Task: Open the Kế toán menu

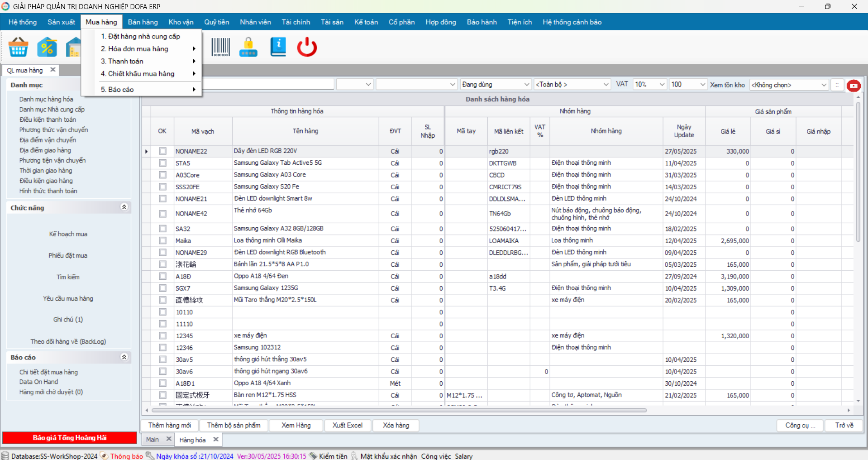Action: [x=366, y=22]
